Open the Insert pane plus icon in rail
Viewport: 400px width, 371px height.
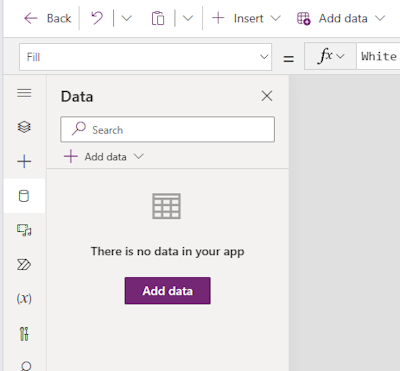coord(24,161)
